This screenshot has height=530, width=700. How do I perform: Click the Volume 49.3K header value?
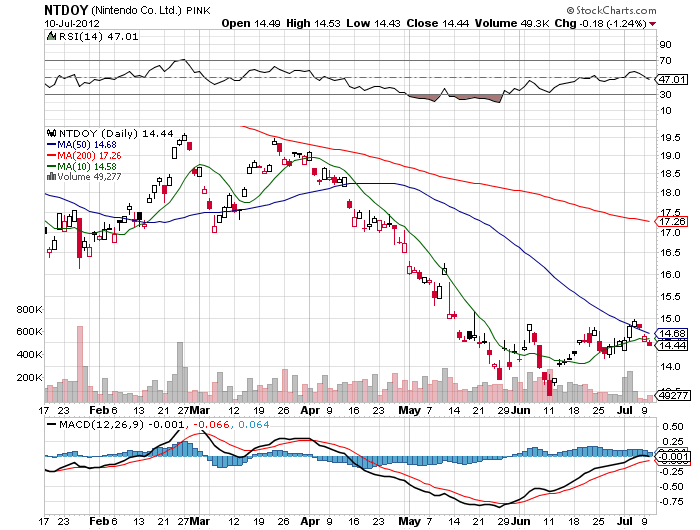tap(512, 23)
